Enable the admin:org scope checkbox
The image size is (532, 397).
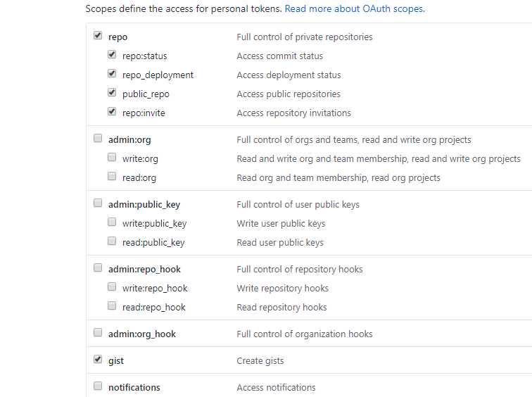coord(98,138)
